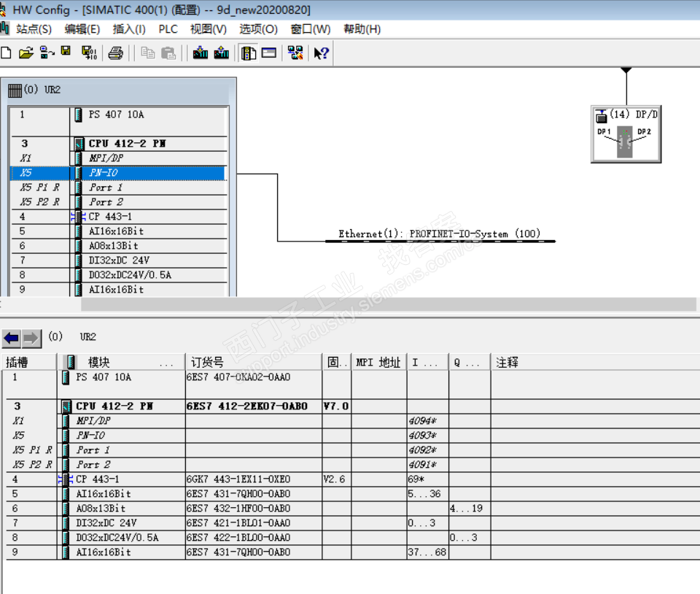This screenshot has width=700, height=594.
Task: Select DO32xDC24V/0.5A in rack slot 8
Action: point(119,275)
